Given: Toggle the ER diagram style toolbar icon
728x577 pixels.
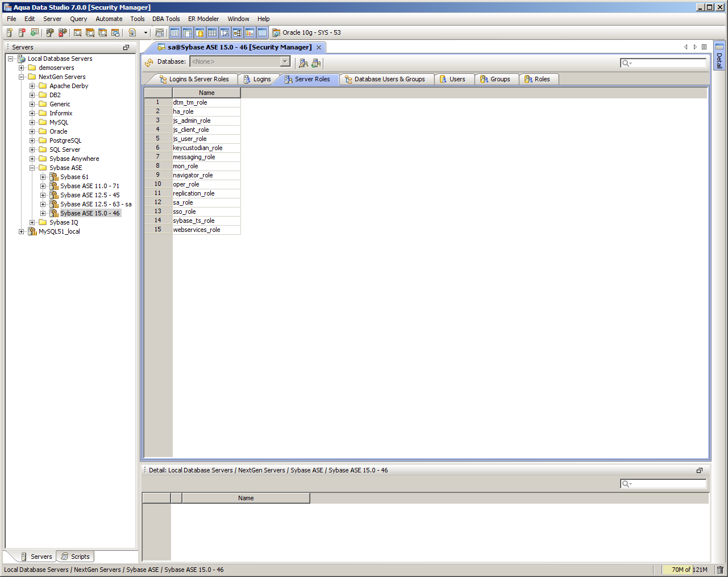Looking at the screenshot, I should tap(237, 32).
